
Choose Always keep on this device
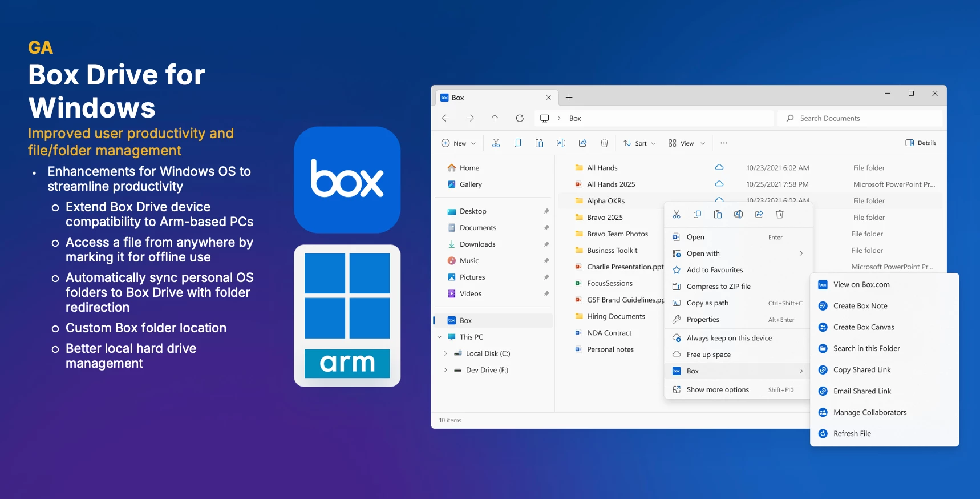(x=738, y=338)
